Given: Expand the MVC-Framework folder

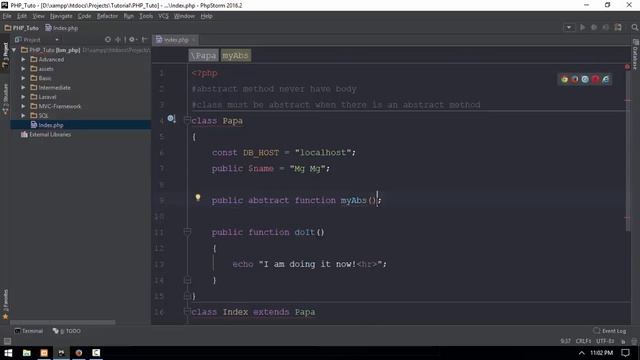Looking at the screenshot, I should pos(23,106).
